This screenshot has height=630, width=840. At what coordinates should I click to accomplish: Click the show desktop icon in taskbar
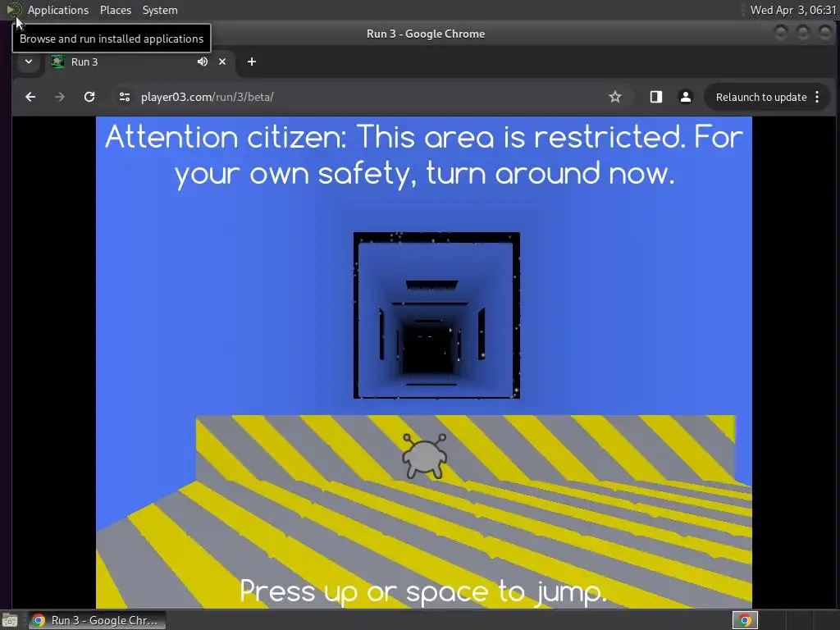click(x=10, y=620)
